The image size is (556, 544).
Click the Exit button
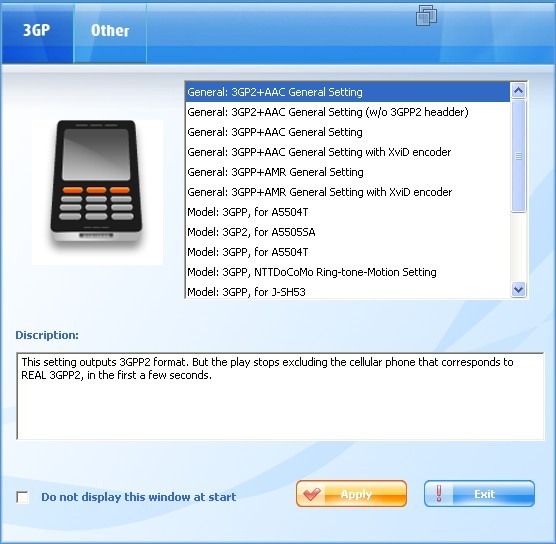pos(479,494)
